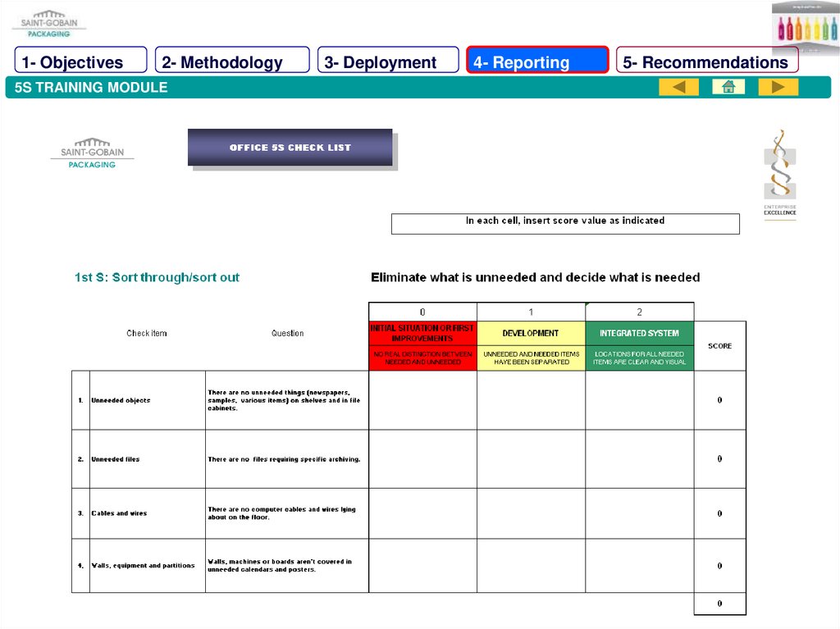
Task: Click the red Initial Situation header cell
Action: [x=422, y=333]
